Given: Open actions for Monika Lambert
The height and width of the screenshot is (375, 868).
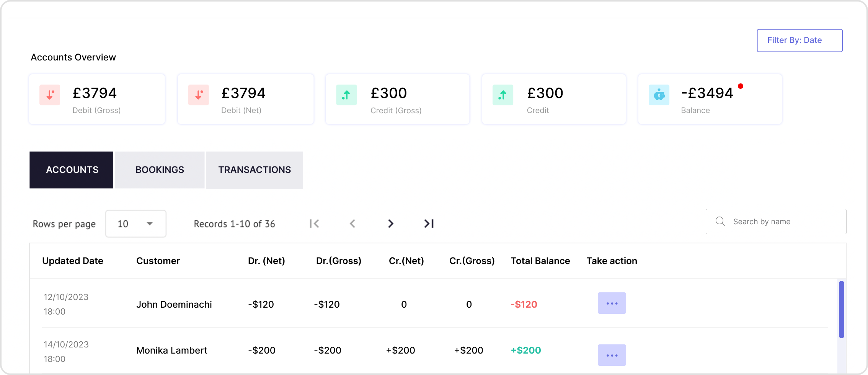Looking at the screenshot, I should point(612,355).
